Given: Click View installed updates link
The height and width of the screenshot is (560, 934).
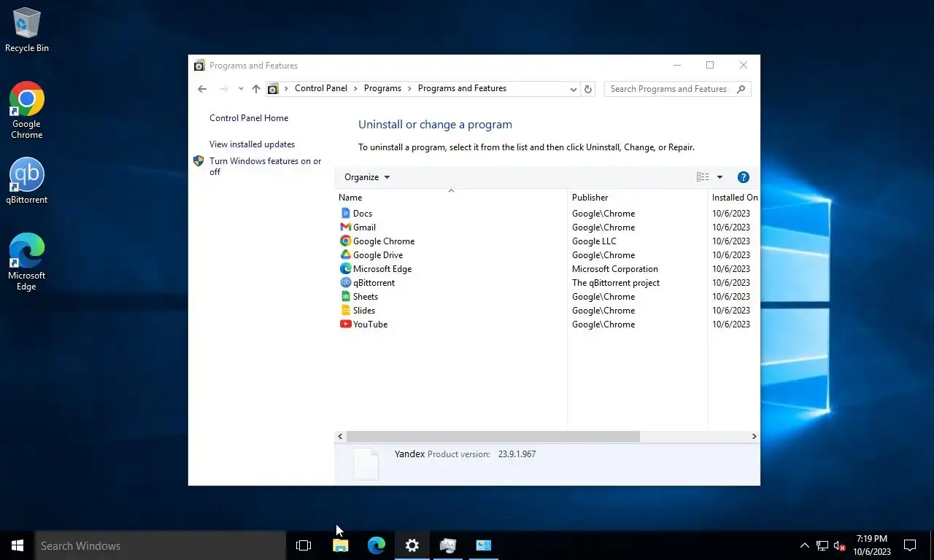Looking at the screenshot, I should (252, 144).
